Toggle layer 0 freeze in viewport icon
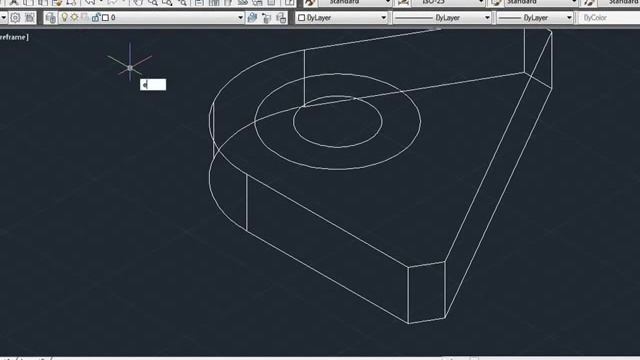Viewport: 640px width, 360px height. (85, 18)
